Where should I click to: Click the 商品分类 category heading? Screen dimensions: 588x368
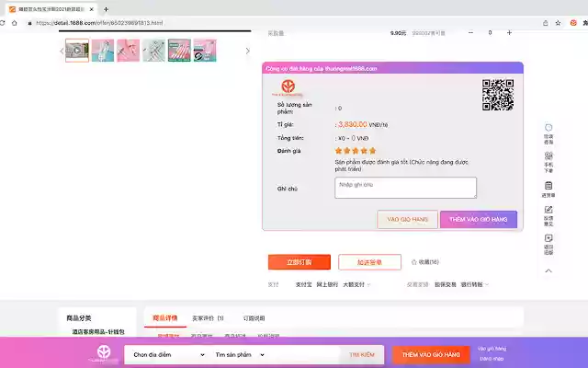pos(79,318)
